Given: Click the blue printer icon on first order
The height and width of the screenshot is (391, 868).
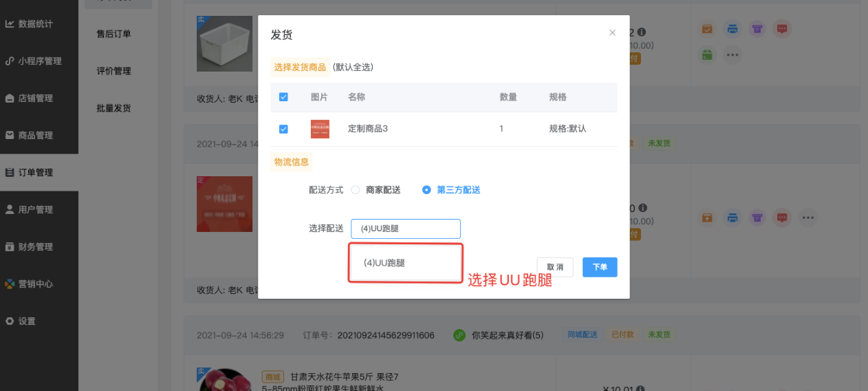Looking at the screenshot, I should 733,30.
